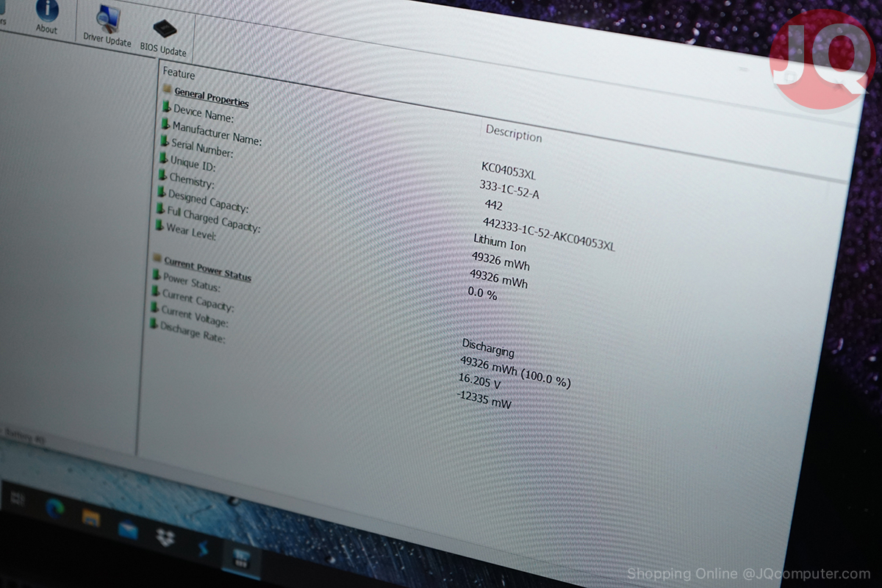Image resolution: width=882 pixels, height=588 pixels.
Task: Click the 49326 mWh (100.0 %) value
Action: [x=515, y=373]
